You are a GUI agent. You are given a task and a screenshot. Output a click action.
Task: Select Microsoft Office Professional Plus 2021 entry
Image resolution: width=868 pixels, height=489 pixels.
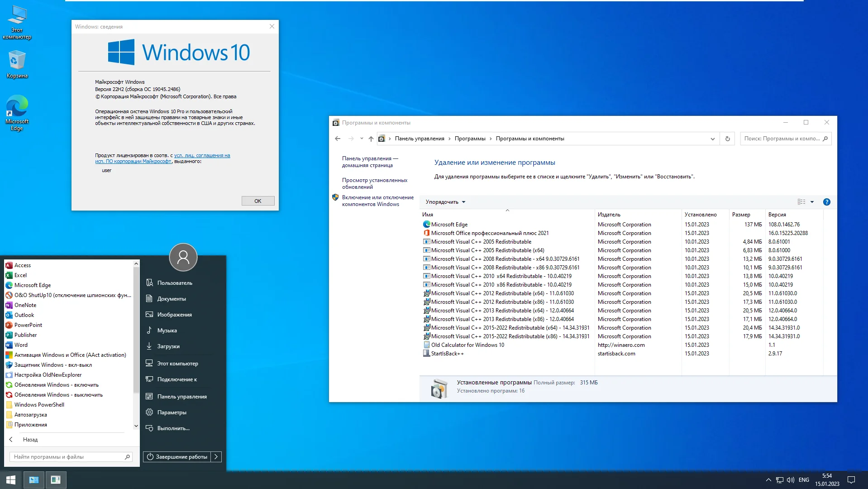[623, 233]
